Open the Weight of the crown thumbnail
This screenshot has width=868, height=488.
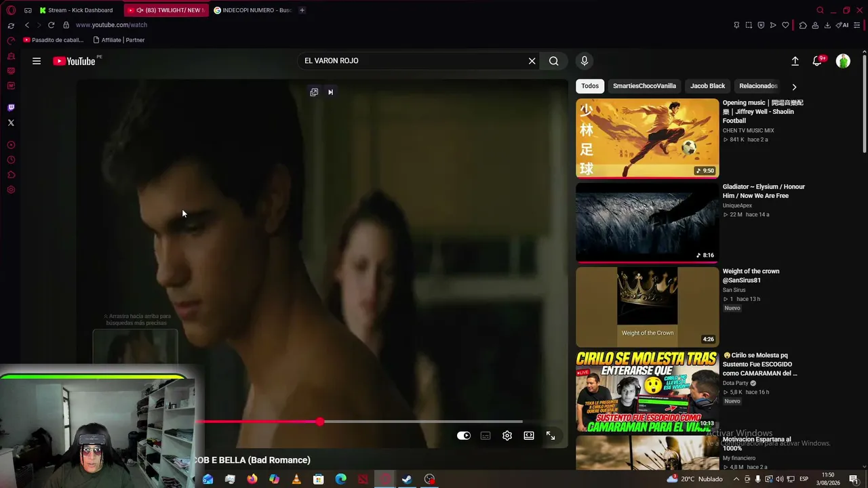(x=647, y=306)
